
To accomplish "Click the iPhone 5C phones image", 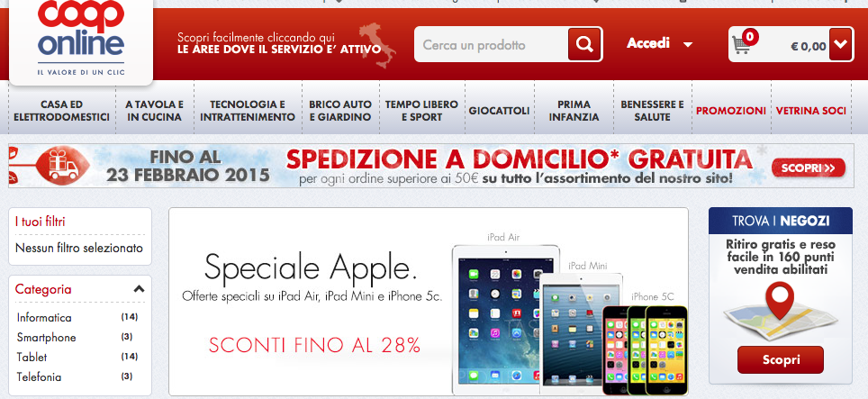I will (645, 349).
